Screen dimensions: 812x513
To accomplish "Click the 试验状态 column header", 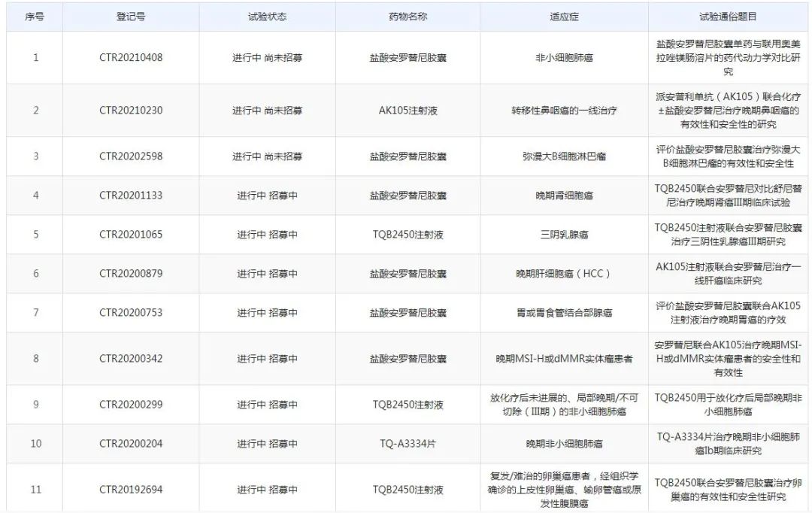I will pos(267,17).
